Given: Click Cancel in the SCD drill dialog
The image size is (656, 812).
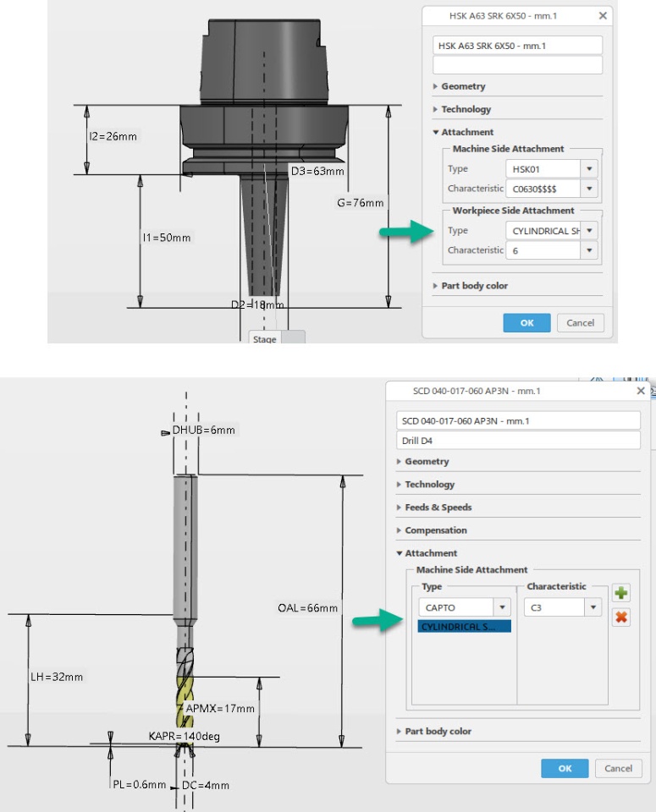Looking at the screenshot, I should 618,769.
